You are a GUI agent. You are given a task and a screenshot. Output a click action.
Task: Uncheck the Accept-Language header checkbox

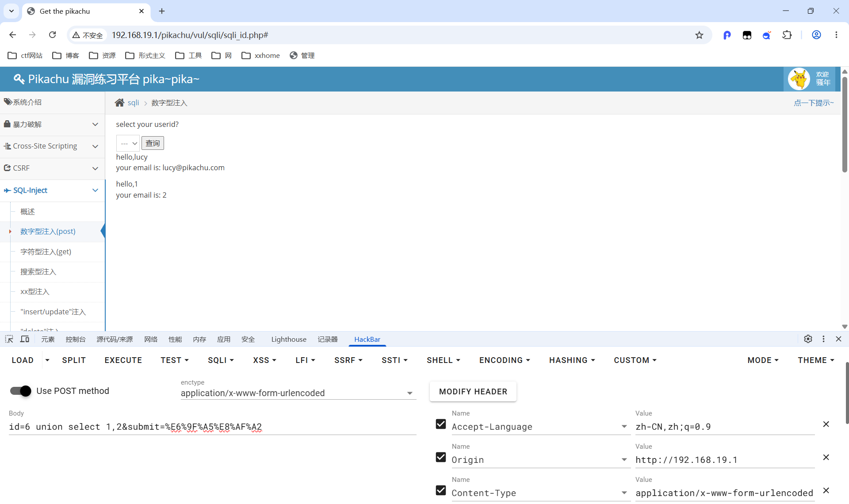(440, 424)
